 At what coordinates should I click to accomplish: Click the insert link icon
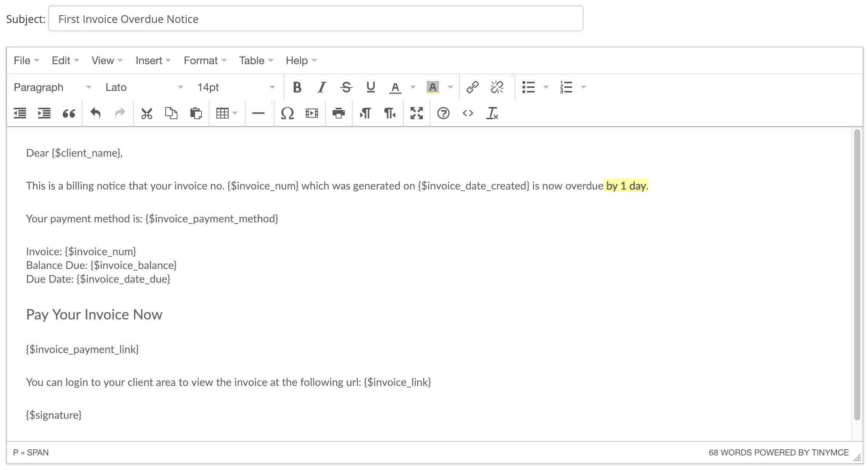coord(472,87)
